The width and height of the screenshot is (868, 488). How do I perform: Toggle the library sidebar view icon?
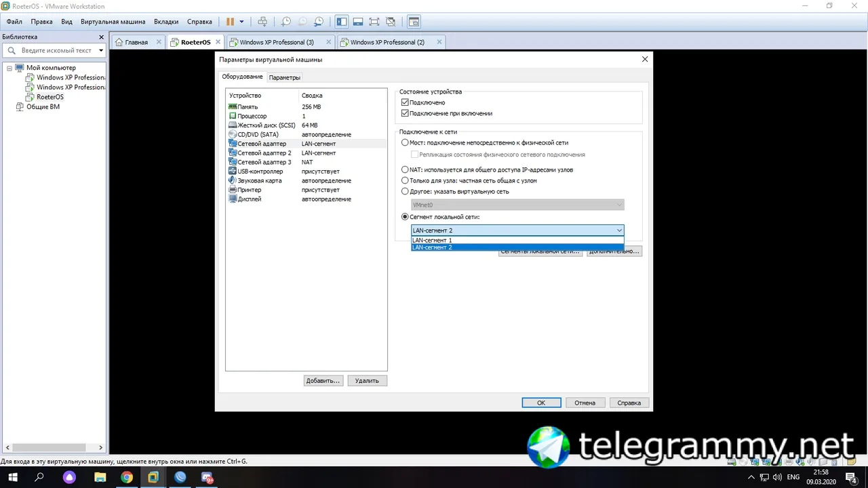click(342, 22)
